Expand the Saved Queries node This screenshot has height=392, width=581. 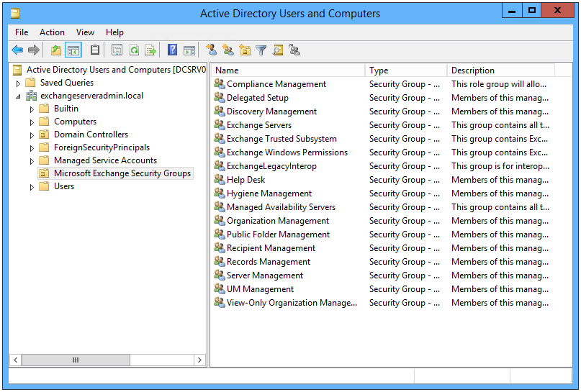pyautogui.click(x=18, y=83)
